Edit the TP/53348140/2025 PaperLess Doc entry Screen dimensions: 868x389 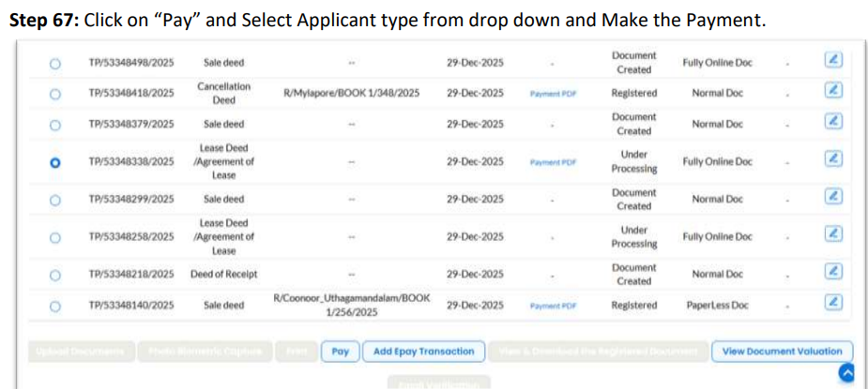(x=833, y=302)
